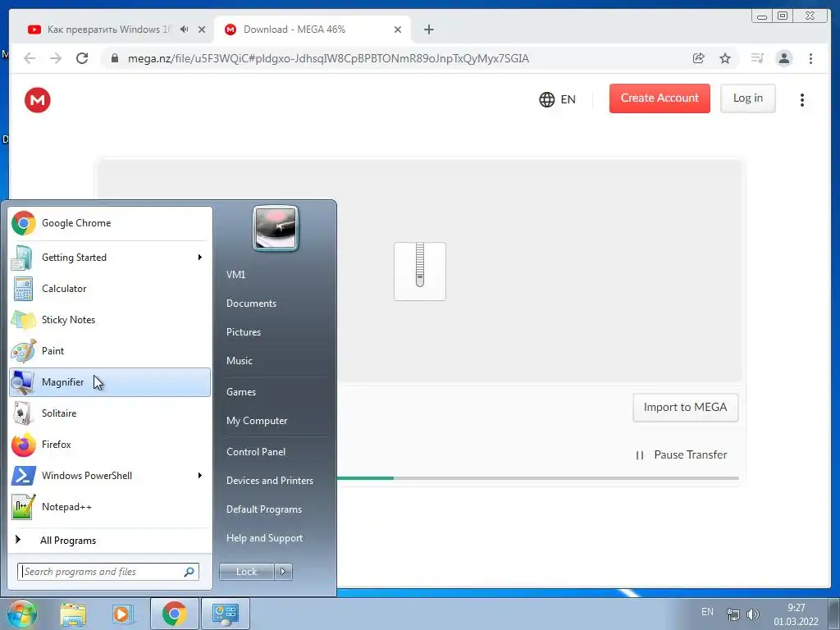This screenshot has height=630, width=840.
Task: Click Import to MEGA button
Action: tap(685, 407)
